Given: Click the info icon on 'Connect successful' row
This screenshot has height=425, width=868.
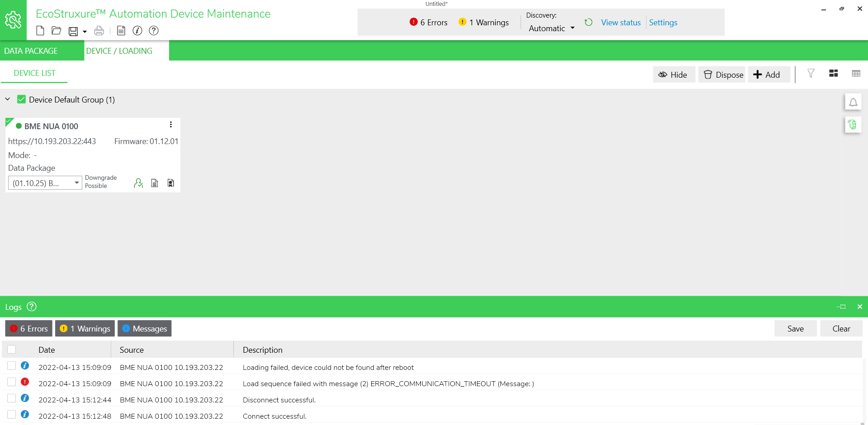Looking at the screenshot, I should (25, 414).
